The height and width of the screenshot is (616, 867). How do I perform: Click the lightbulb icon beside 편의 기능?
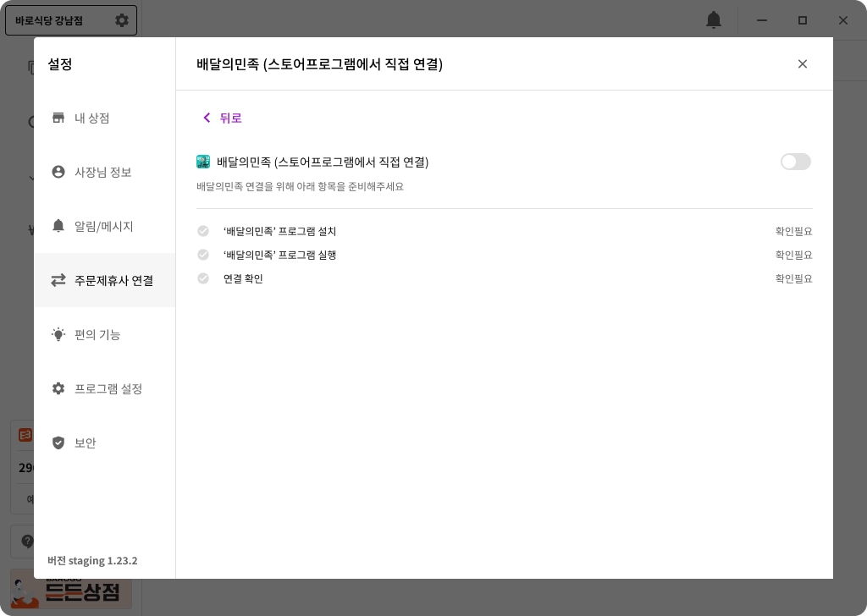(58, 334)
